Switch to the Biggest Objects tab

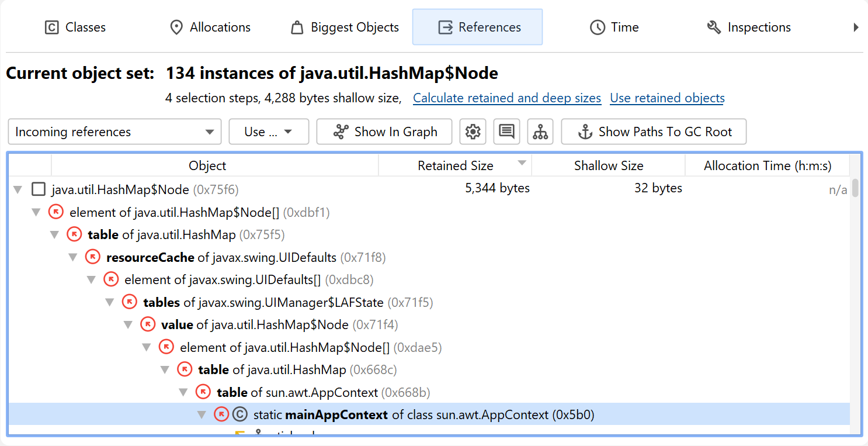click(345, 27)
